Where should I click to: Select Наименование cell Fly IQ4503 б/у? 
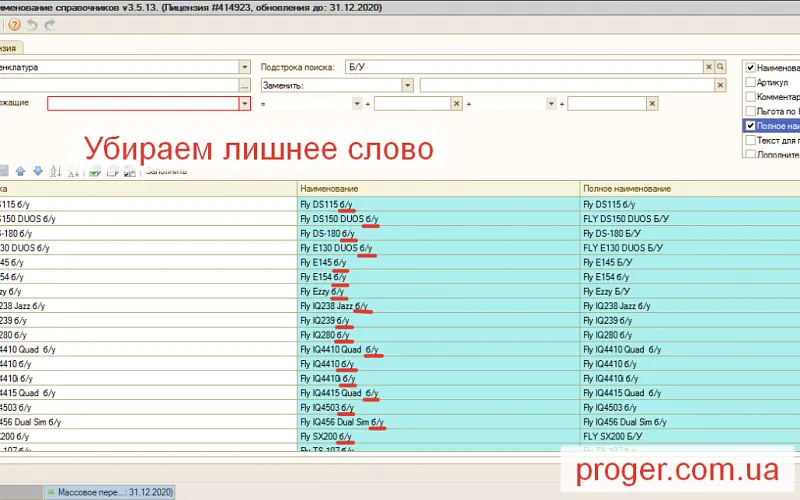438,408
